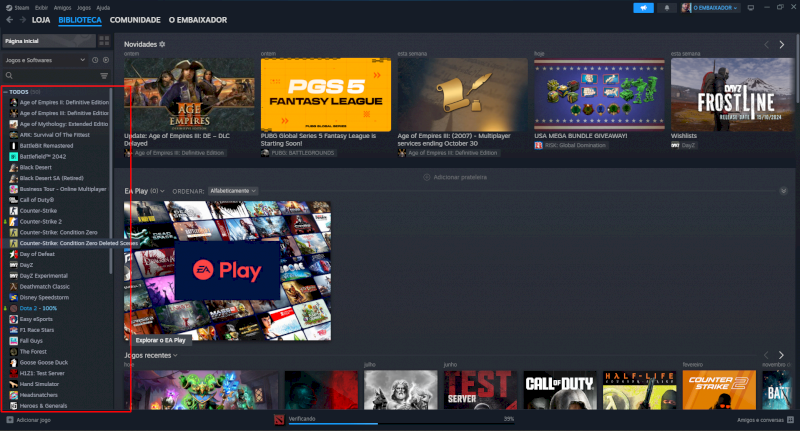The image size is (800, 431).
Task: Show next Jogos recentes arrow
Action: point(781,355)
